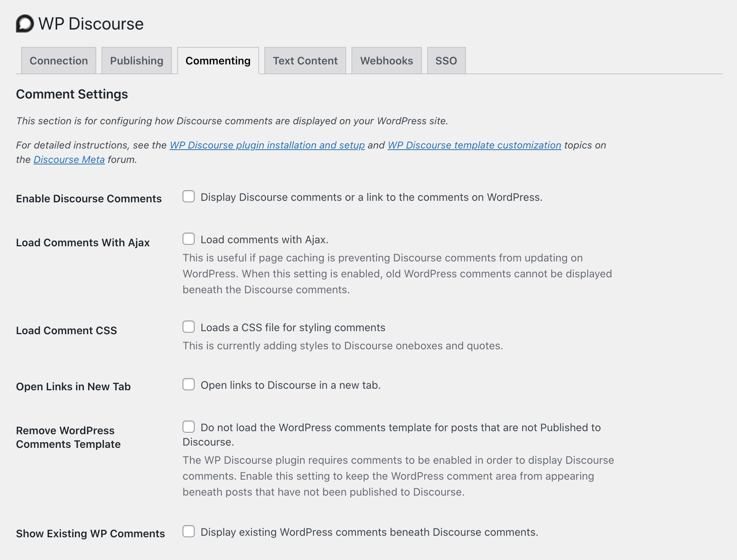This screenshot has width=737, height=560.
Task: Click the Comment Settings section heading
Action: pos(72,94)
